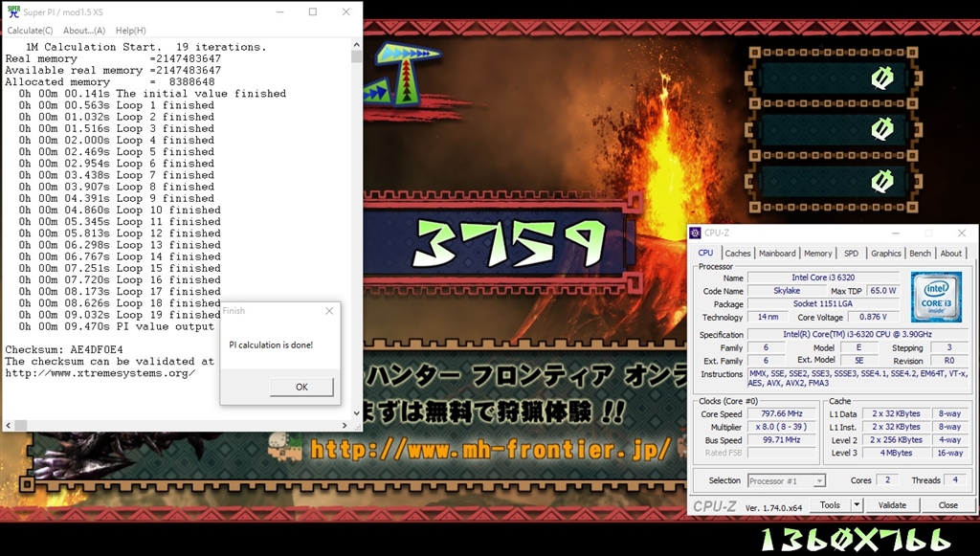Open the Graphics tab in CPU-Z
This screenshot has width=980, height=556.
885,254
